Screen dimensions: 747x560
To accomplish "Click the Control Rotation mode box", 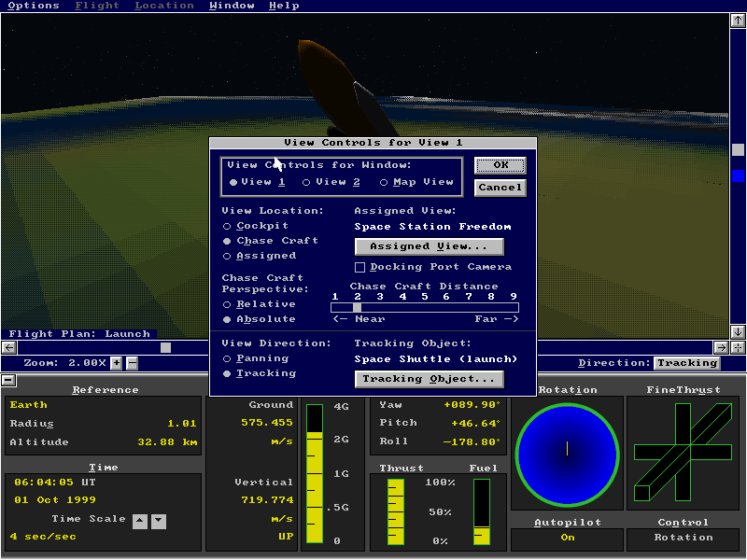I will 684,539.
